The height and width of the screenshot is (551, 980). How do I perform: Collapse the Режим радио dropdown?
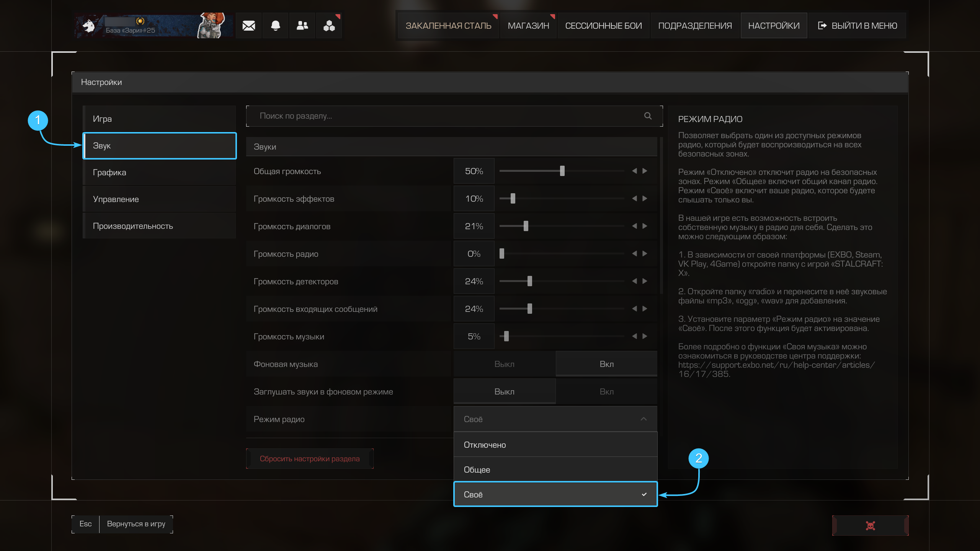click(x=644, y=419)
